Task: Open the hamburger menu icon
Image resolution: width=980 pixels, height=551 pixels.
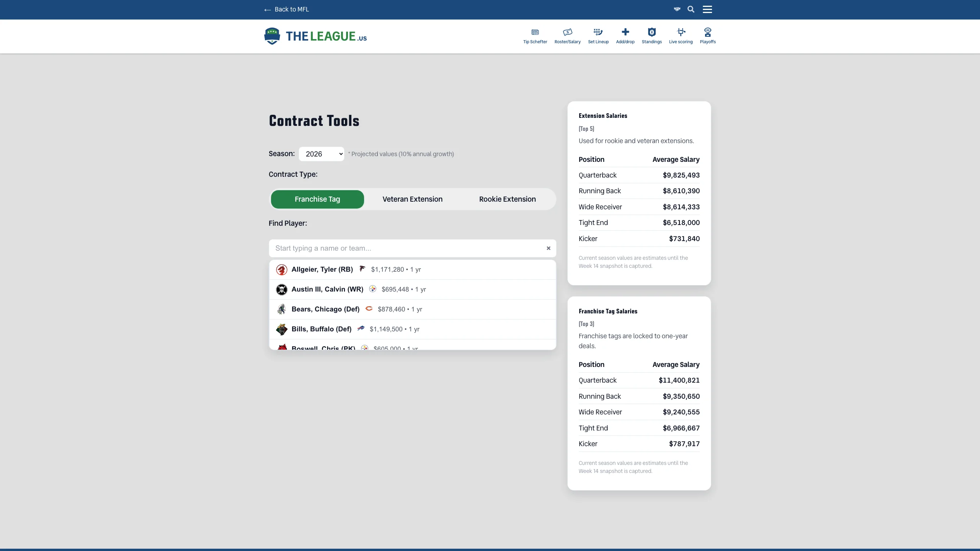Action: [x=707, y=9]
